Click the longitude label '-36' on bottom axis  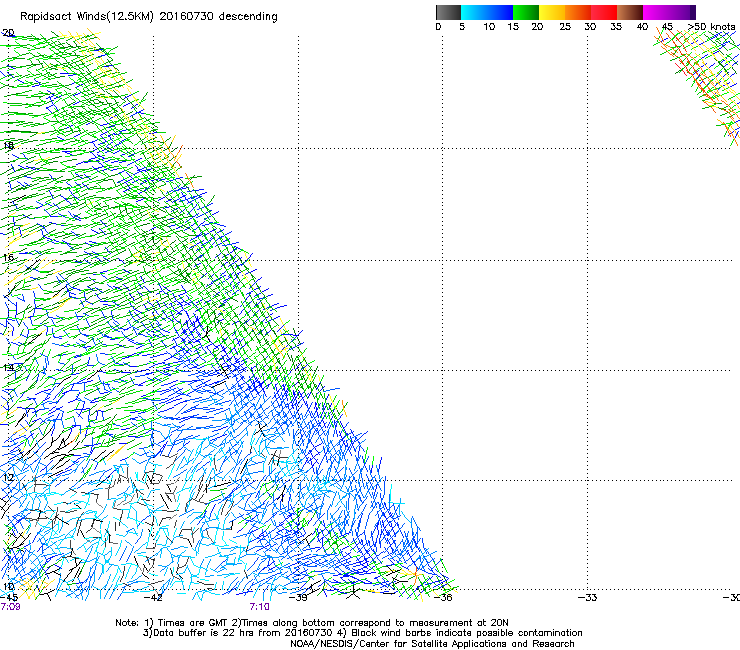point(443,598)
